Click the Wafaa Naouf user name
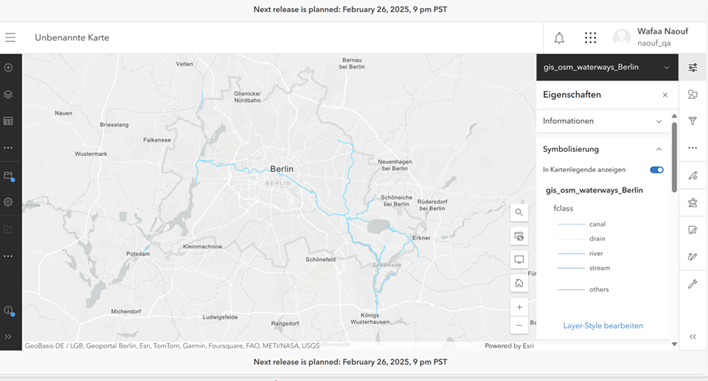708x381 pixels. pyautogui.click(x=662, y=31)
